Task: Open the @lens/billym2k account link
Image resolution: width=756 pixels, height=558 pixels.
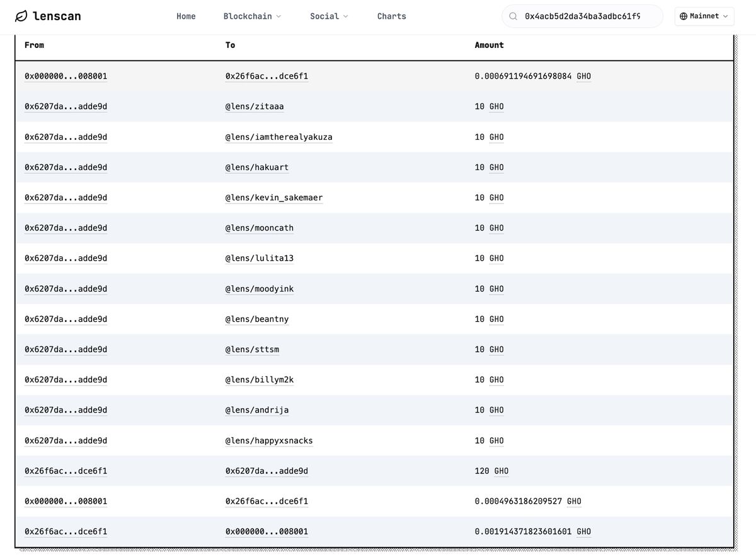Action: click(260, 379)
